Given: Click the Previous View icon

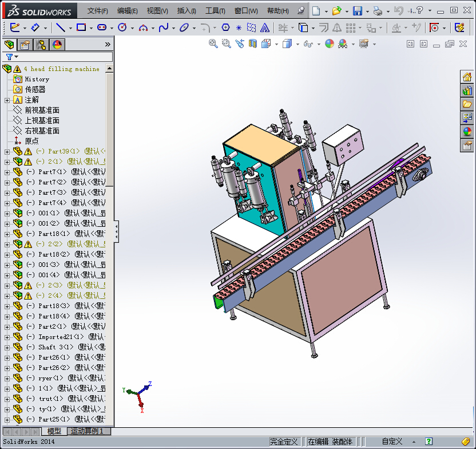Looking at the screenshot, I should click(x=240, y=44).
